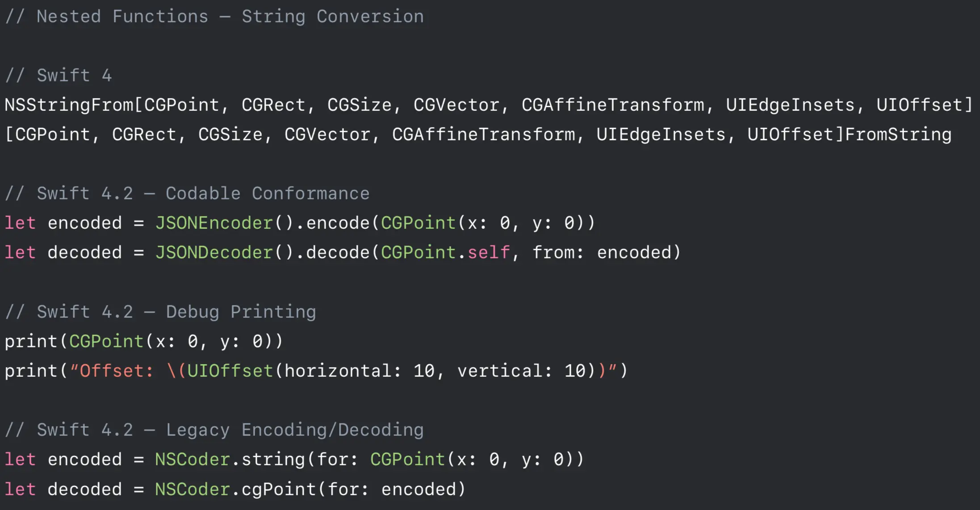Viewport: 980px width, 510px height.
Task: Click 'vertical: 10' parameter
Action: (x=521, y=371)
